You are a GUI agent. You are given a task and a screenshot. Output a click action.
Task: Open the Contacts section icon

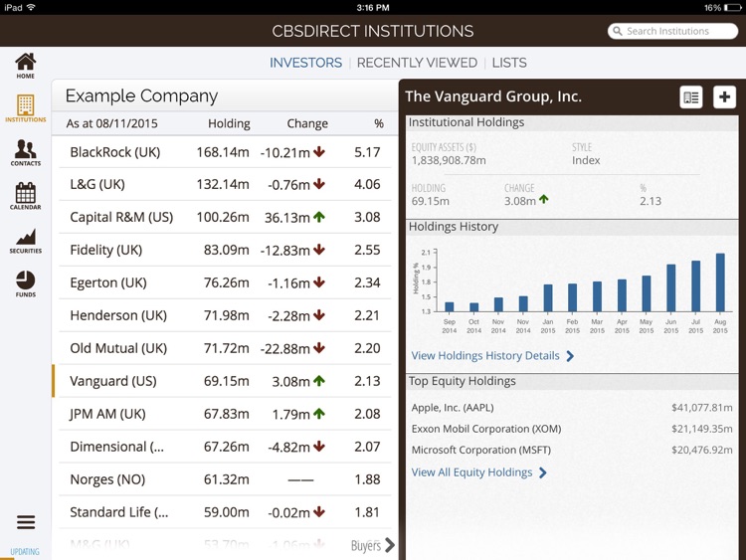[25, 153]
